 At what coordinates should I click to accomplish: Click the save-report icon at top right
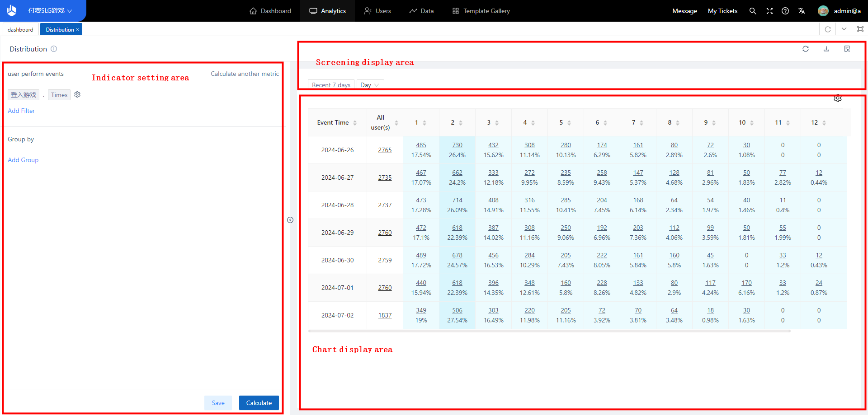[847, 49]
